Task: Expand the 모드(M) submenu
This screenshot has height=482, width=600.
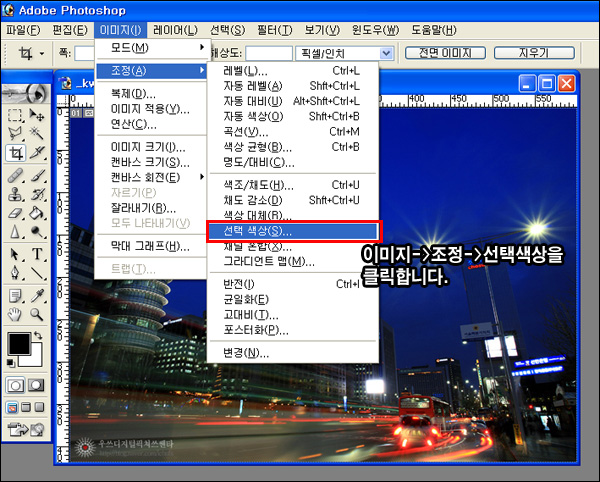Action: tap(152, 48)
